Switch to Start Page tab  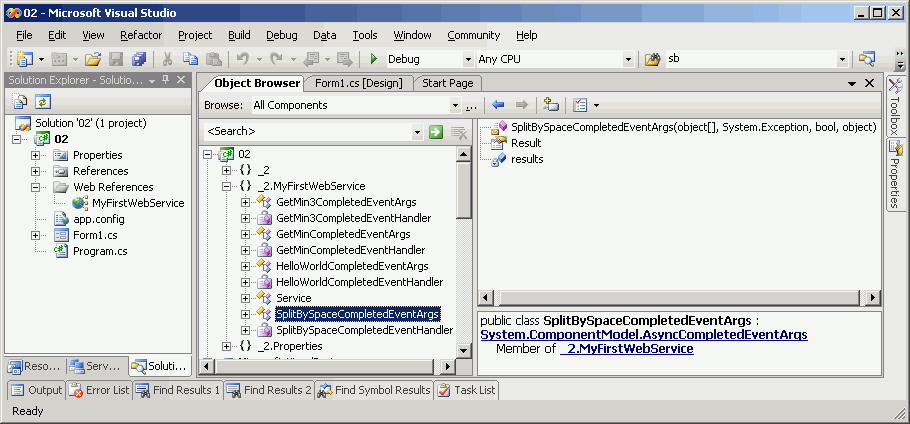coord(447,83)
